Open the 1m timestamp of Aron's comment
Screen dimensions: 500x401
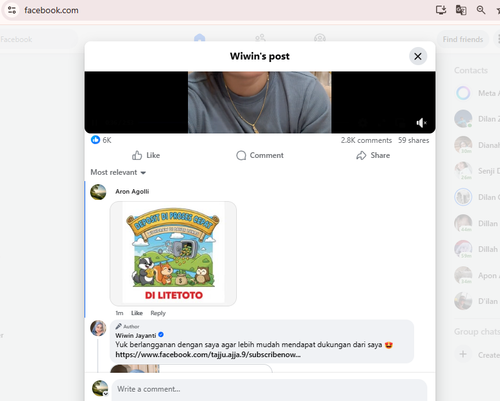119,313
